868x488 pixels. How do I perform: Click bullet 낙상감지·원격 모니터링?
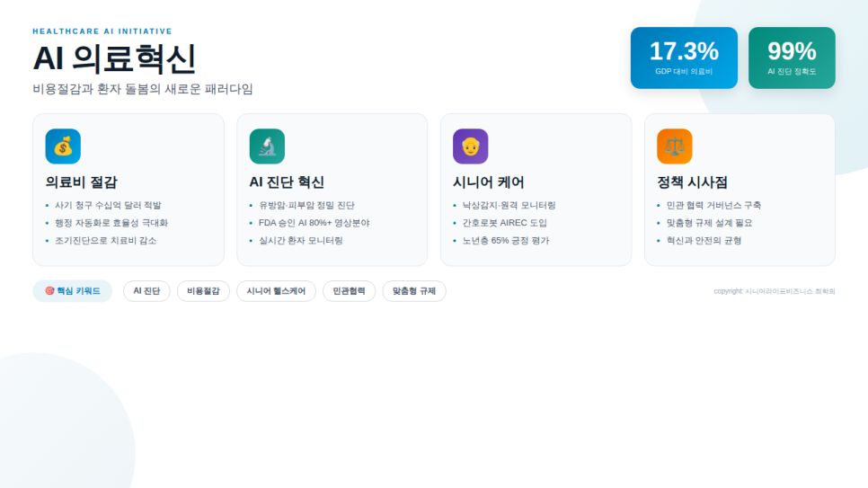coord(509,206)
